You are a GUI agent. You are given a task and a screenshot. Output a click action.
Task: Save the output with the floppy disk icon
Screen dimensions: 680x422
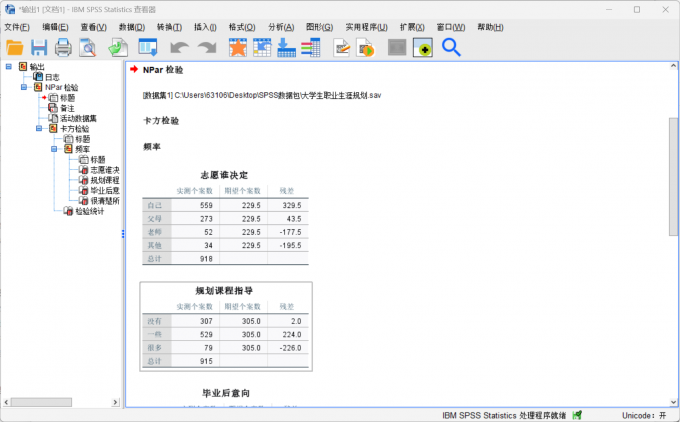(x=39, y=47)
